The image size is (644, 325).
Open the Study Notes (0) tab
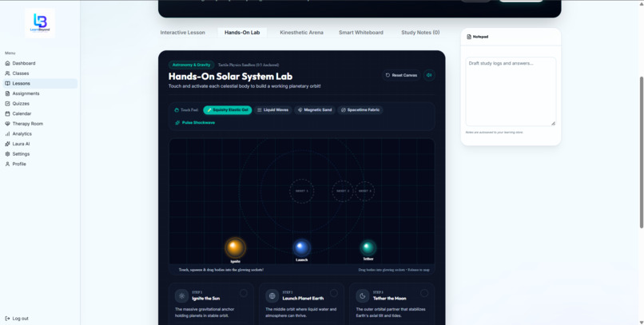(x=420, y=33)
